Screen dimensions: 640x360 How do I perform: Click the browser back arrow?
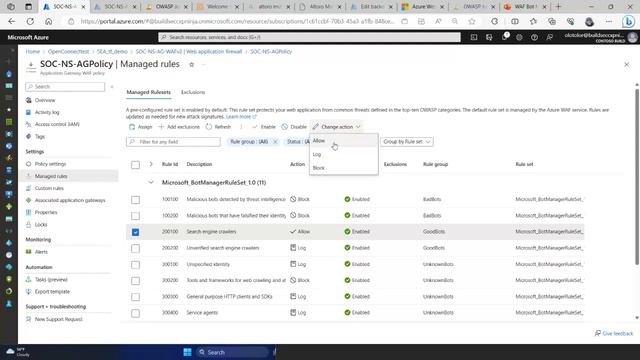pyautogui.click(x=11, y=21)
